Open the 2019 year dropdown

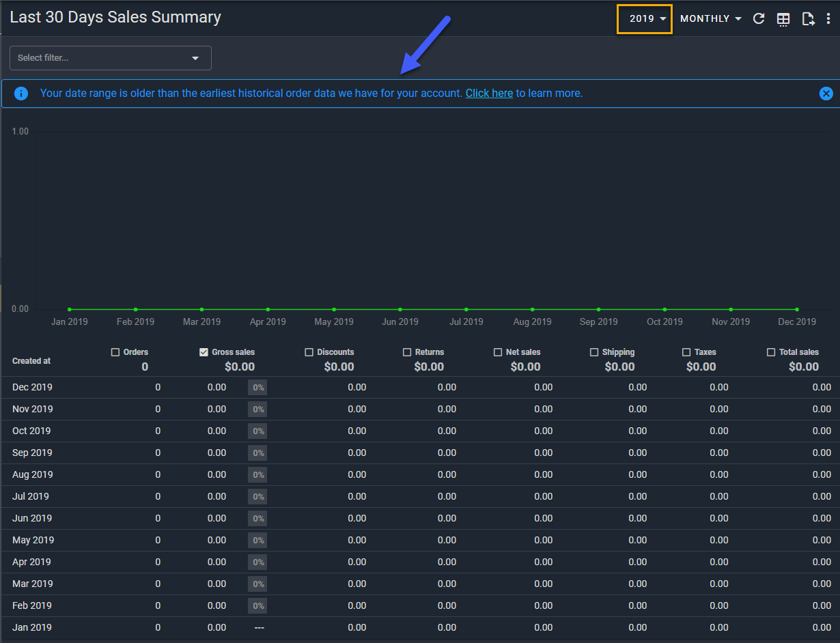pyautogui.click(x=645, y=19)
